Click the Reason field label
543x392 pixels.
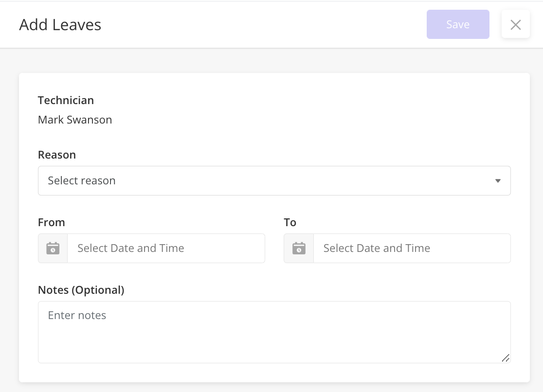[x=57, y=155]
